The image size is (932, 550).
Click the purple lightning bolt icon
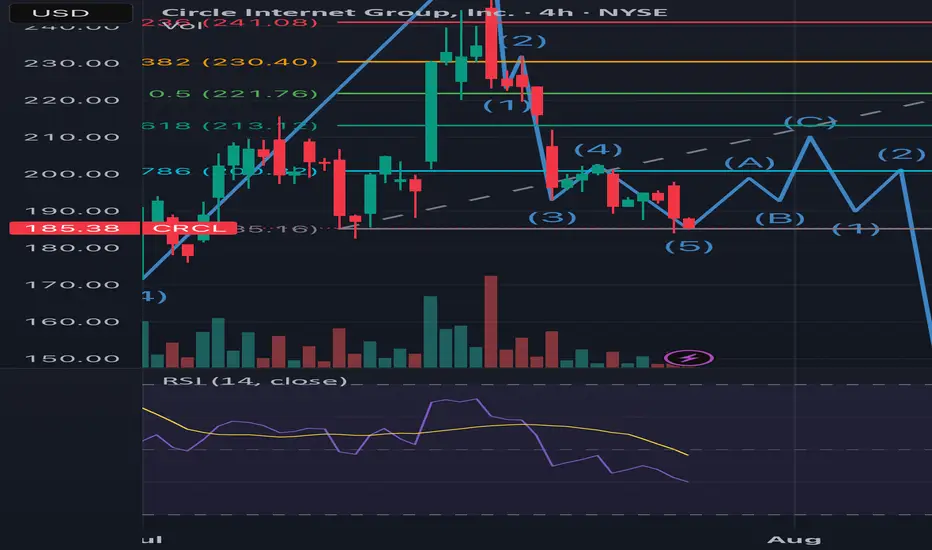point(688,358)
